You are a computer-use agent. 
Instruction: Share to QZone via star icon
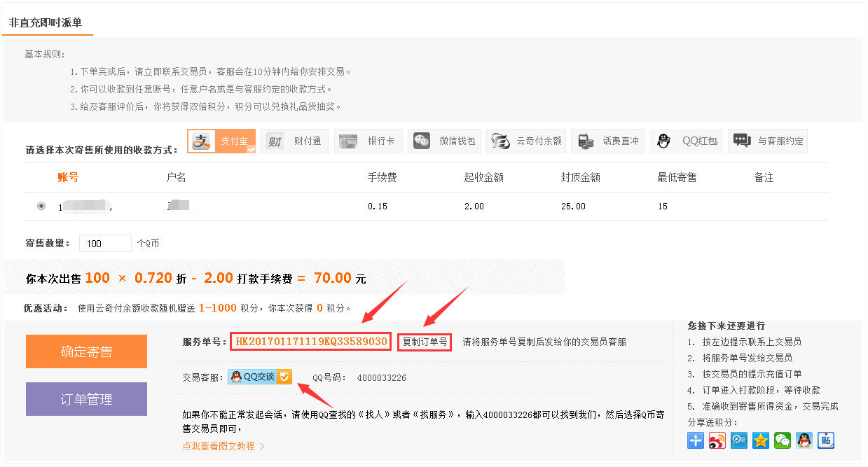(x=760, y=440)
